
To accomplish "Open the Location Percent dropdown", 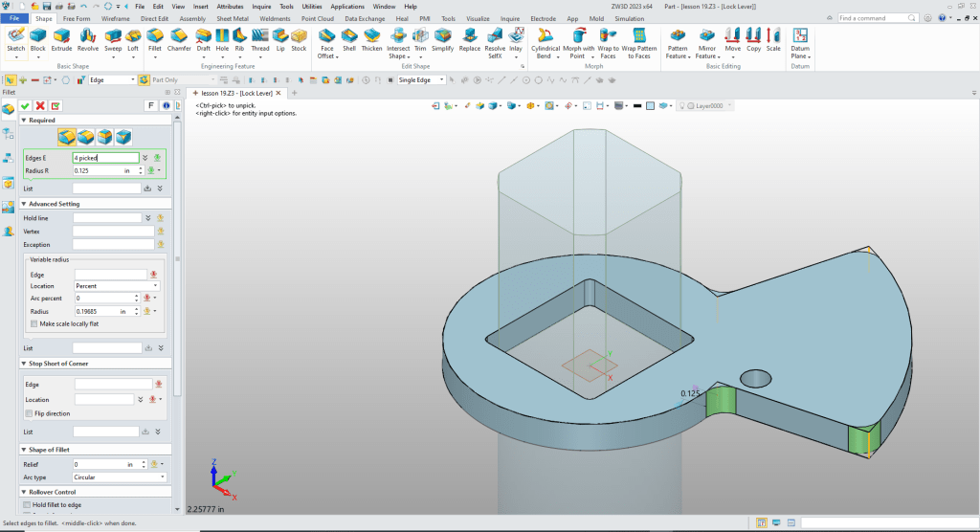I will point(116,285).
